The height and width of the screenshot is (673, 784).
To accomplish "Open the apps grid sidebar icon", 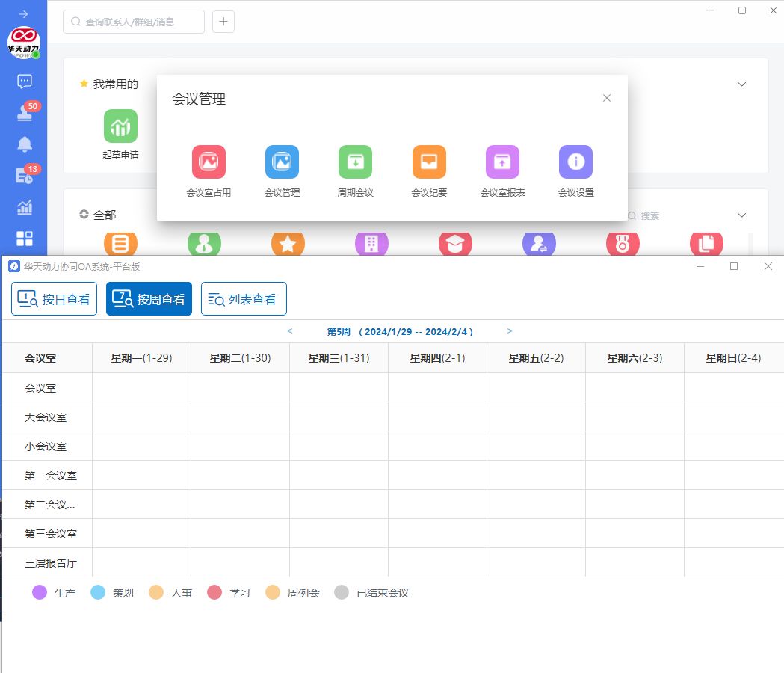I will pyautogui.click(x=25, y=239).
